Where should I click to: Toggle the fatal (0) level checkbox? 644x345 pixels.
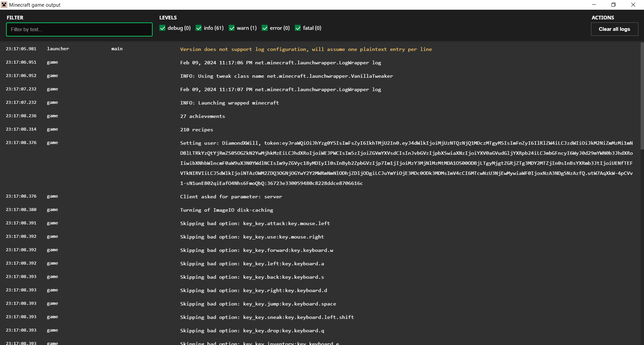coord(298,28)
